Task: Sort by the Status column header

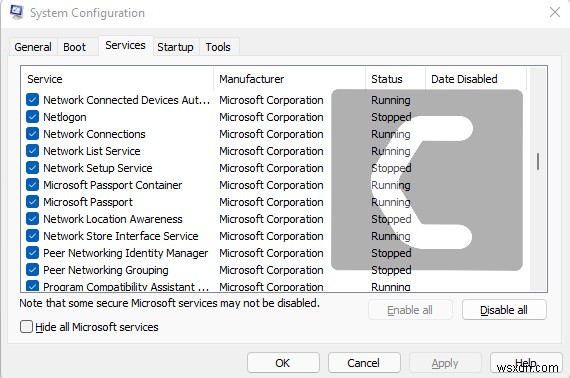Action: tap(396, 79)
